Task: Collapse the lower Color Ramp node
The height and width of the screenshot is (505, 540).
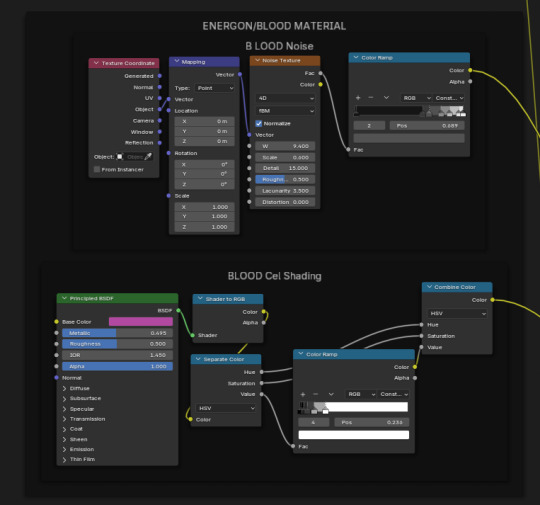Action: coord(301,354)
